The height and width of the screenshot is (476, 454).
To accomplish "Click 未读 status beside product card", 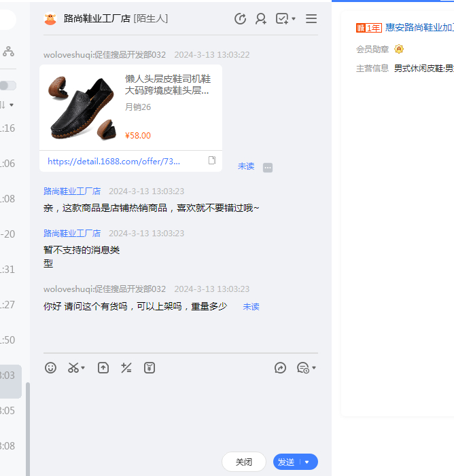I will tap(246, 166).
